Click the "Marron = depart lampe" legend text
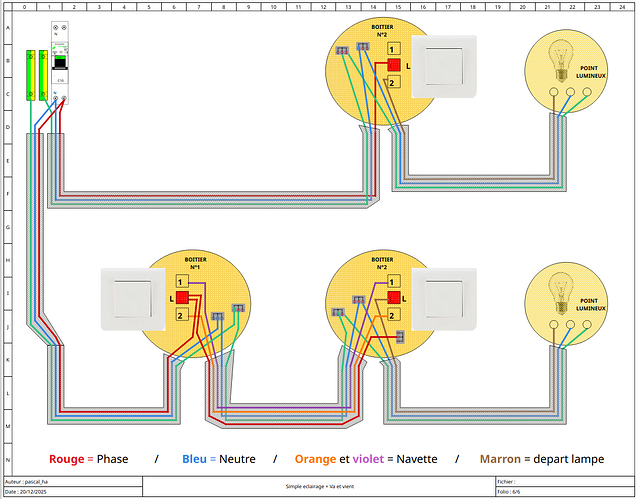 [542, 459]
